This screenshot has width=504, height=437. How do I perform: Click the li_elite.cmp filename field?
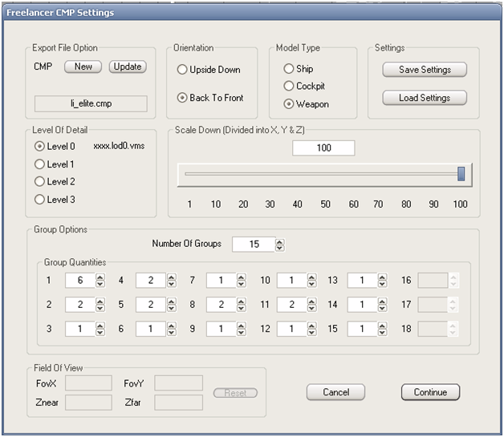point(91,103)
